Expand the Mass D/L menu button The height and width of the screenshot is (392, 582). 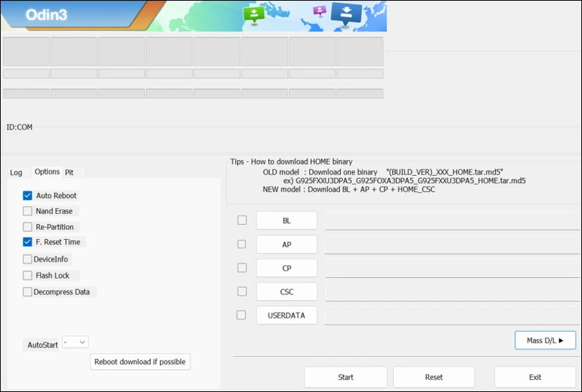pos(545,340)
